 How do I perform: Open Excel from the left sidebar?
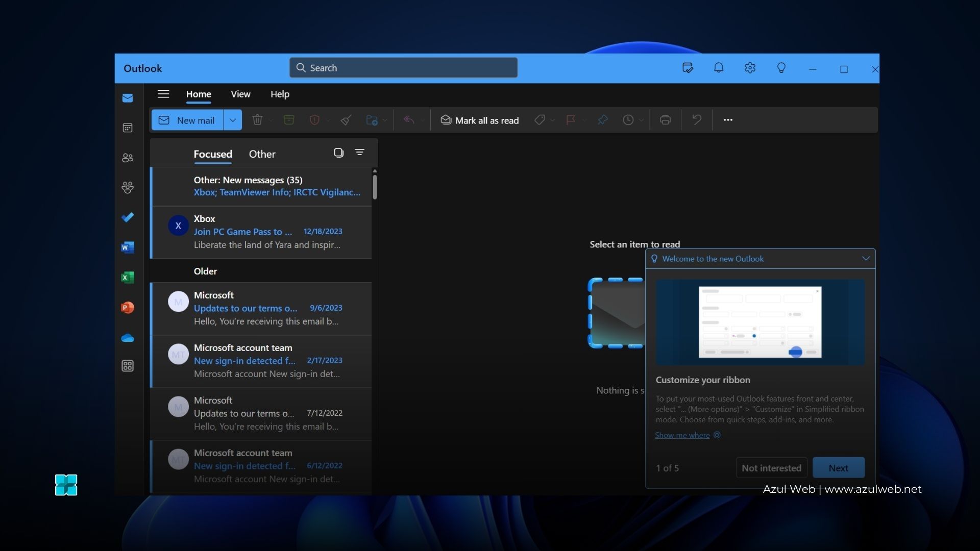[x=128, y=278]
